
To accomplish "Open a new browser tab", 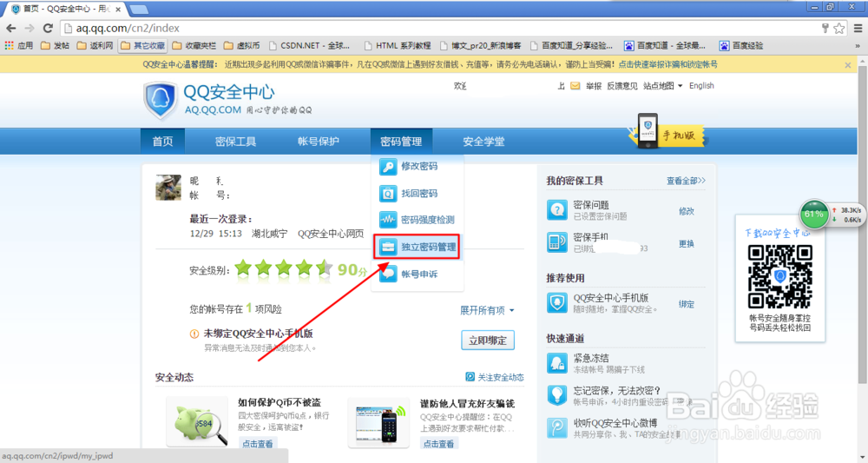I will tap(138, 9).
